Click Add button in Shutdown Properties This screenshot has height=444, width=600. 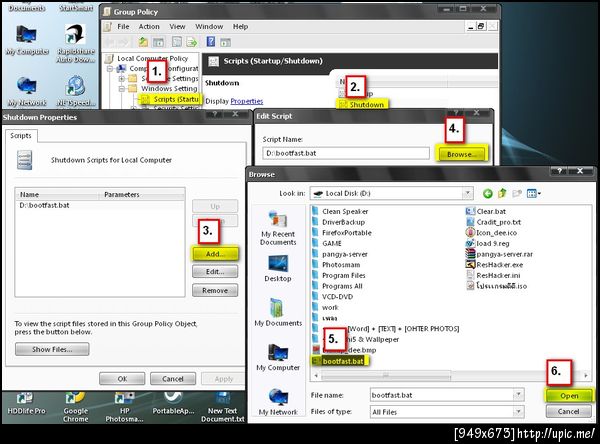pyautogui.click(x=215, y=253)
